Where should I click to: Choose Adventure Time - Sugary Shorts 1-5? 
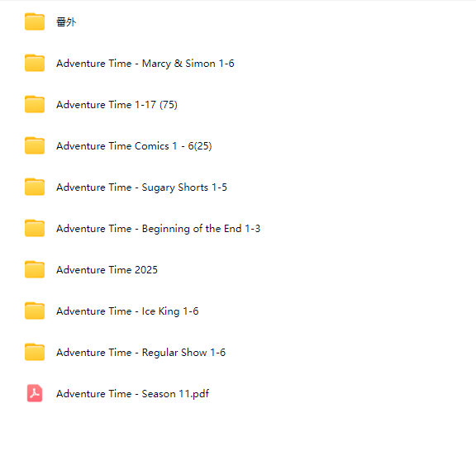(141, 187)
